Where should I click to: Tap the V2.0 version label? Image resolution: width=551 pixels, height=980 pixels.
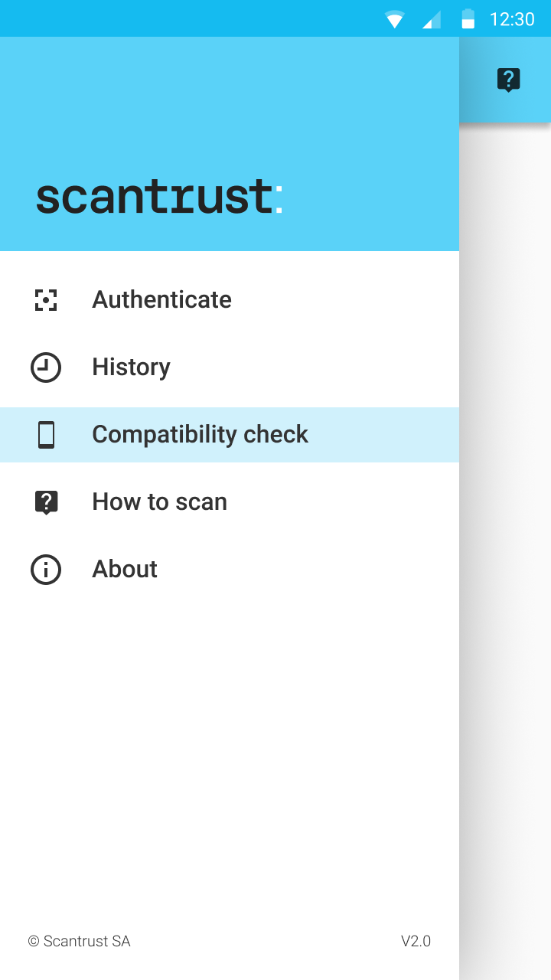(416, 942)
